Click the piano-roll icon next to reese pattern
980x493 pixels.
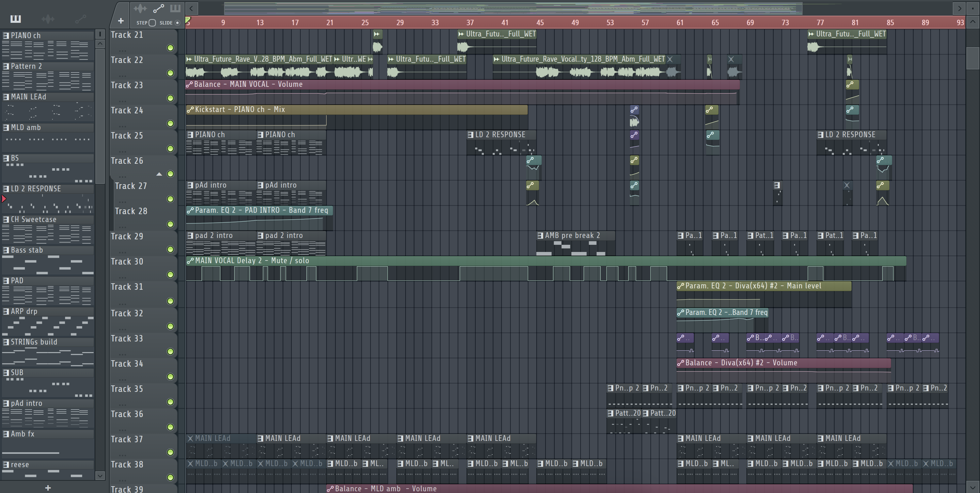click(6, 464)
